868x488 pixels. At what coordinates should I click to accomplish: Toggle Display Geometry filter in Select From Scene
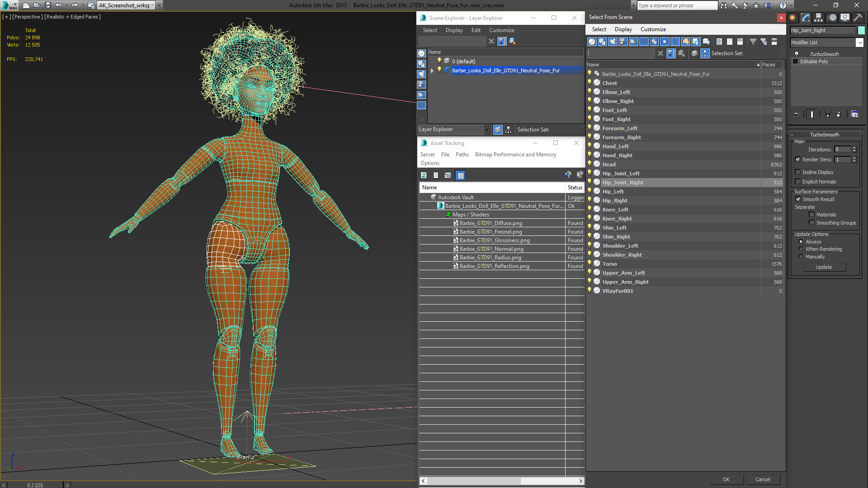[592, 42]
